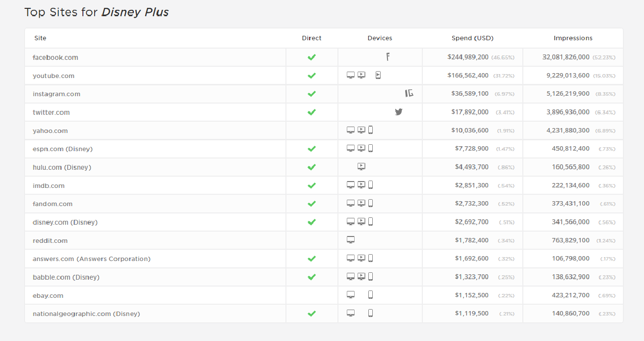The width and height of the screenshot is (644, 341).
Task: Open the yahoo.com site entry
Action: 50,131
